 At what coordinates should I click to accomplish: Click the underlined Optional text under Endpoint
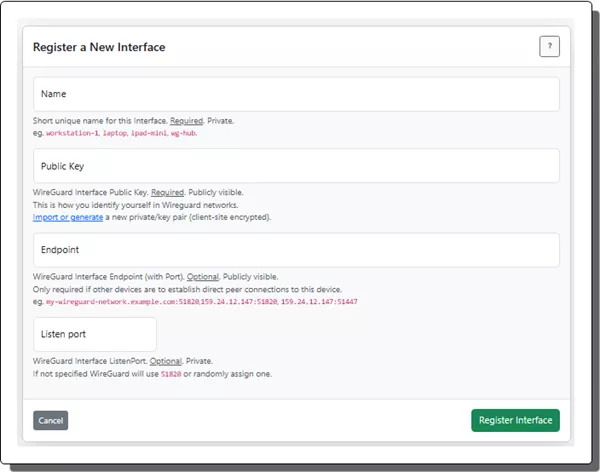click(x=203, y=277)
